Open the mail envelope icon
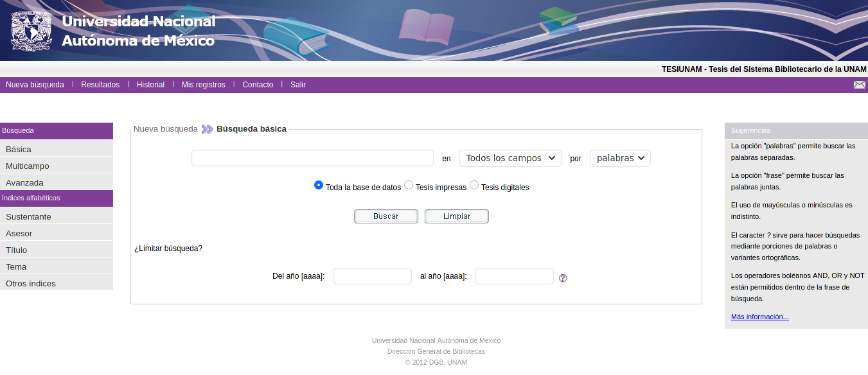This screenshot has width=868, height=375. tap(859, 85)
